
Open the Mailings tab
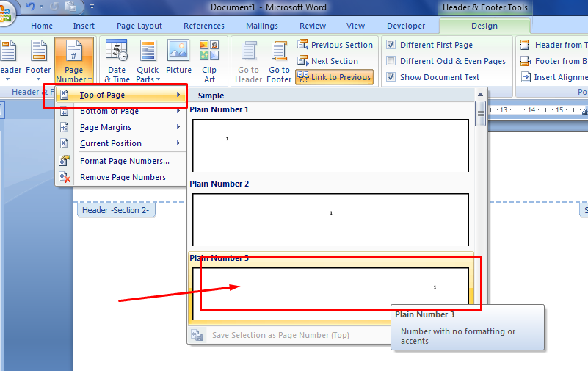pos(262,26)
